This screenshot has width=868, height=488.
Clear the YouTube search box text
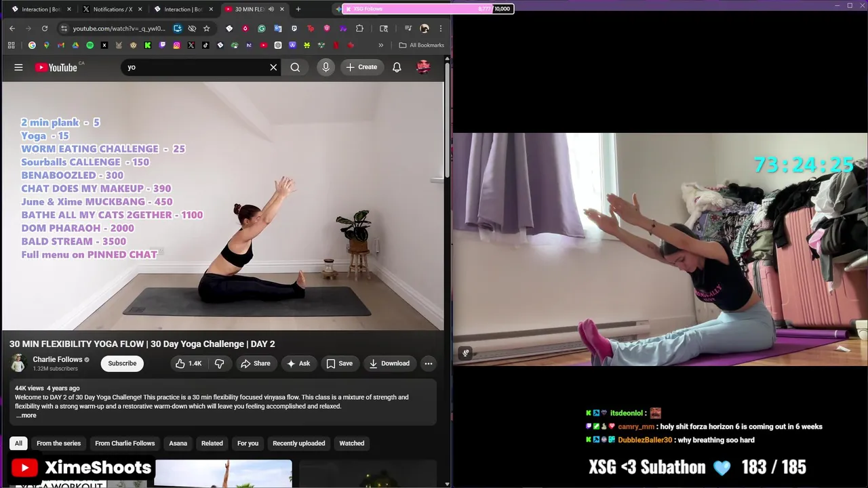point(273,67)
